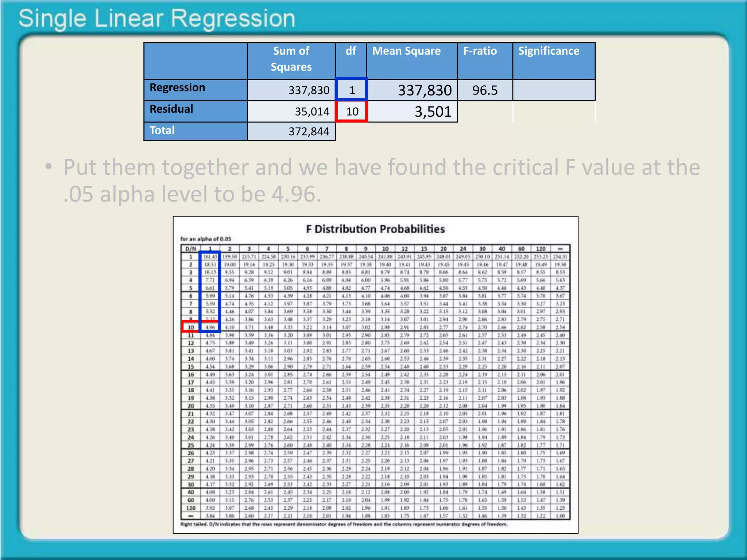Click the F table value 254.31
This screenshot has width=747, height=560.
[561, 257]
